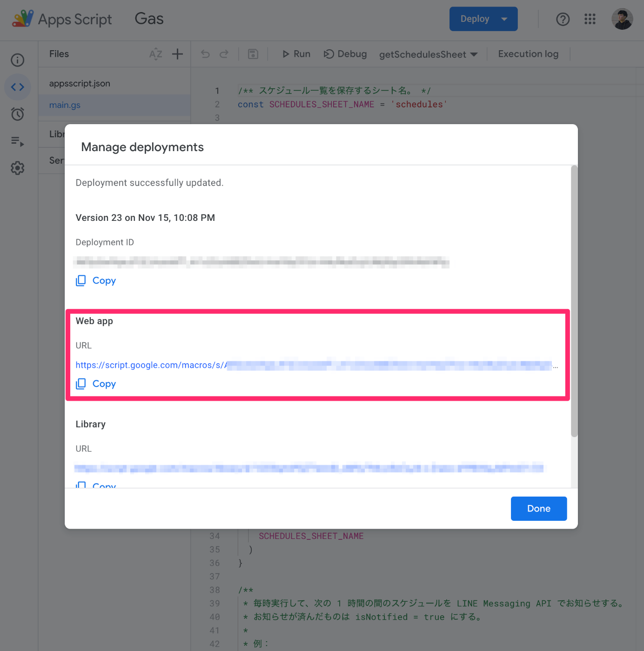644x651 pixels.
Task: Open the Google apps launcher grid
Action: tap(590, 19)
